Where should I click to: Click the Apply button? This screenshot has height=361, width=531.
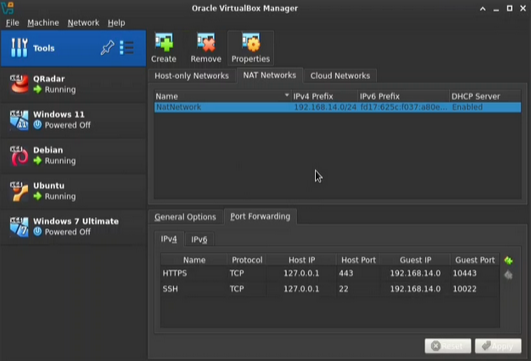[x=498, y=346]
